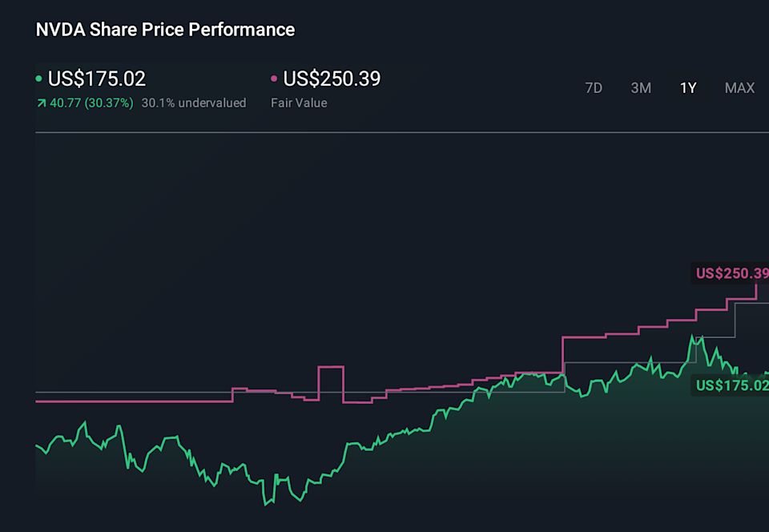Image resolution: width=769 pixels, height=532 pixels.
Task: Click the green US$175.02 chart label tag
Action: click(x=731, y=385)
